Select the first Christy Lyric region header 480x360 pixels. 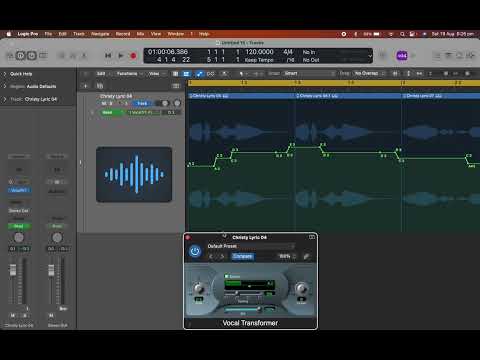[242, 96]
